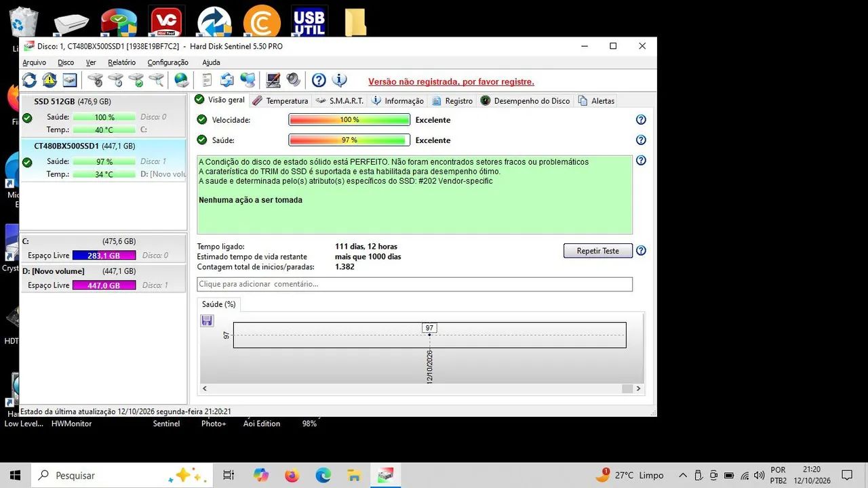
Task: Click the floppy save icon above the health graph
Action: coord(208,321)
